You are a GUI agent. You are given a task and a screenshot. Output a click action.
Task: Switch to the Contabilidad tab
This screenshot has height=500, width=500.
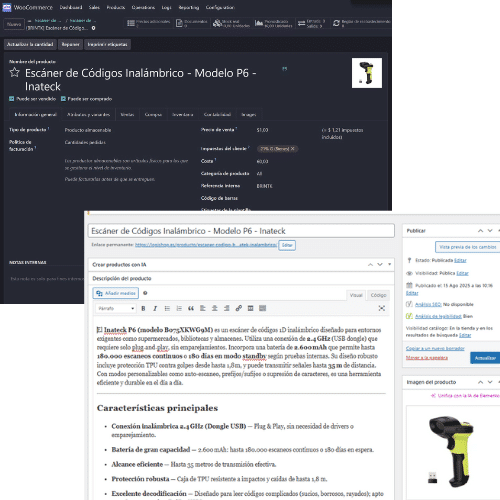(x=217, y=114)
